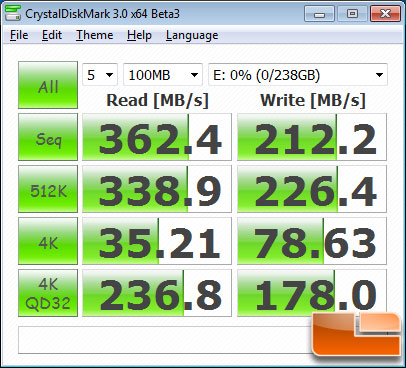Open the Language menu
Image resolution: width=406 pixels, height=368 pixels.
click(192, 35)
